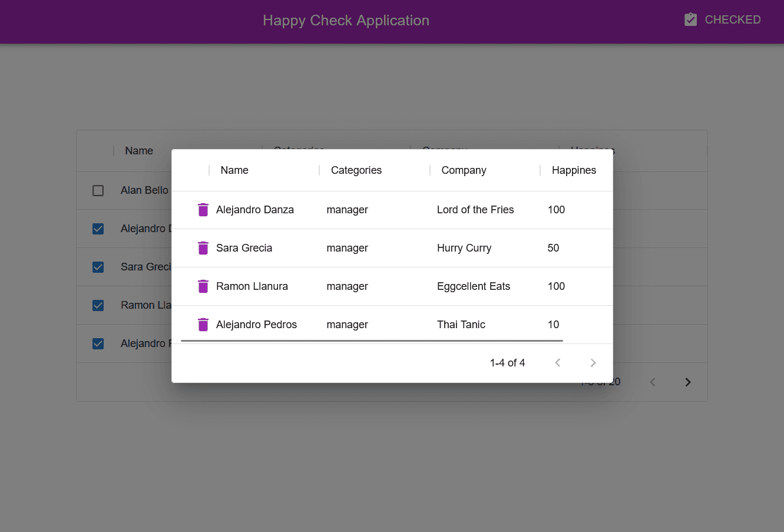Delete the Alejandro Danza row in the dialog
The image size is (784, 532).
(x=203, y=210)
